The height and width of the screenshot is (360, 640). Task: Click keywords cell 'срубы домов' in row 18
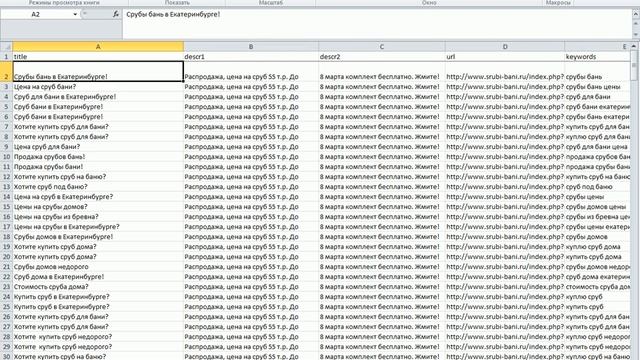(598, 237)
